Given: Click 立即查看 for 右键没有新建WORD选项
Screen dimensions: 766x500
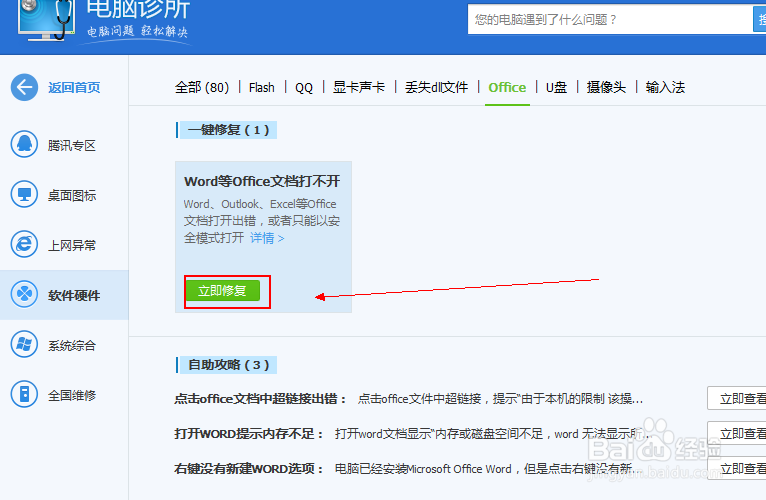Looking at the screenshot, I should (737, 469).
